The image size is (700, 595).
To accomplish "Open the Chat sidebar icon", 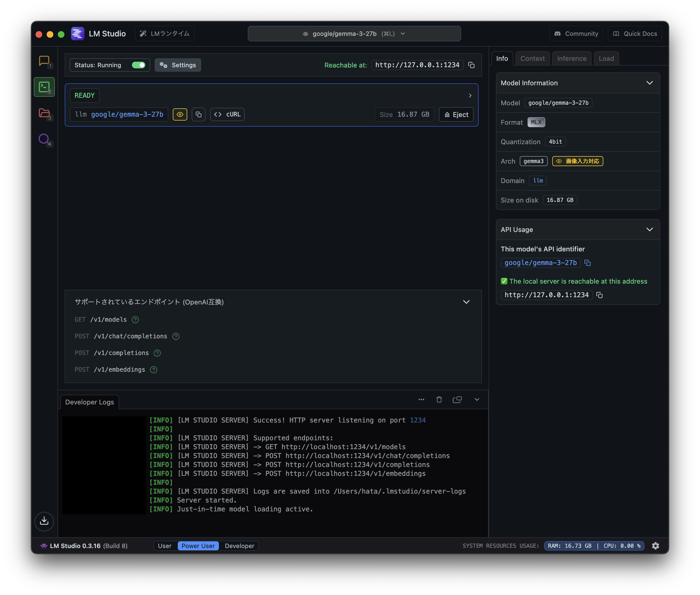I will [x=44, y=61].
